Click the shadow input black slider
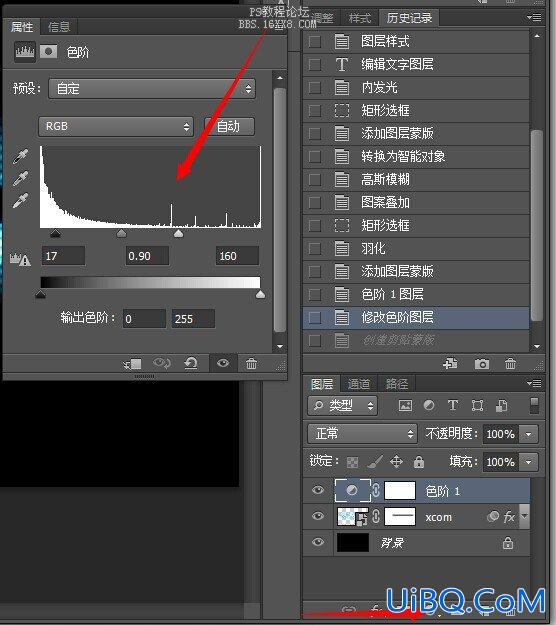Viewport: 556px width, 625px height. pos(55,233)
